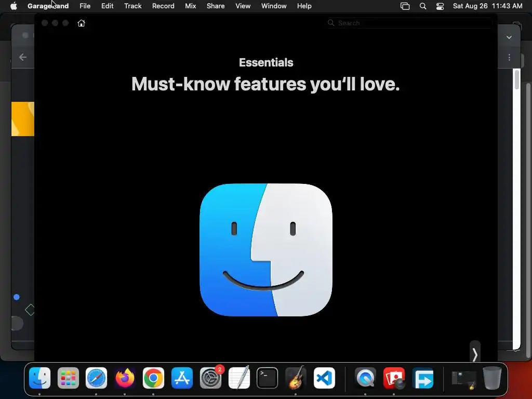Screen dimensions: 532x399
Task: Open the blue arrow app in Dock
Action: point(423,378)
